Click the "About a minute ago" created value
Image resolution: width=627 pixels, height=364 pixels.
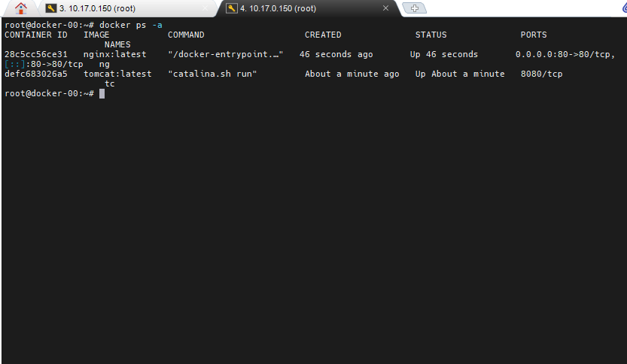pos(352,74)
